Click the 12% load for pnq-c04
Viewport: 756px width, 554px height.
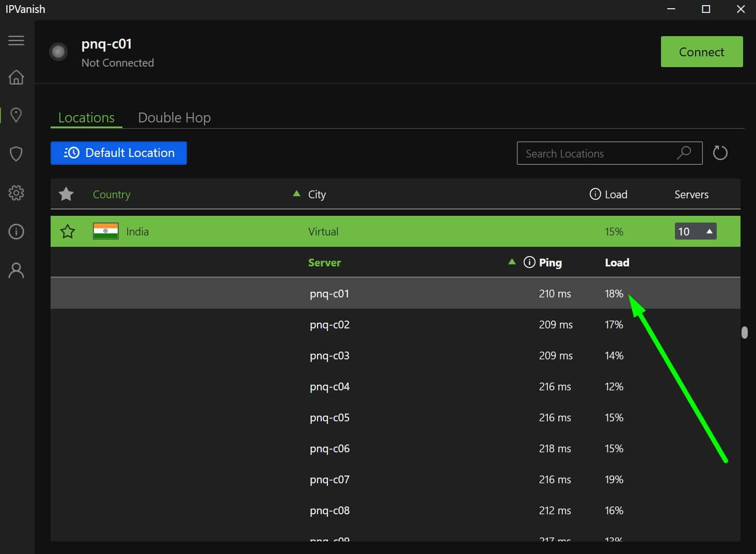coord(614,387)
